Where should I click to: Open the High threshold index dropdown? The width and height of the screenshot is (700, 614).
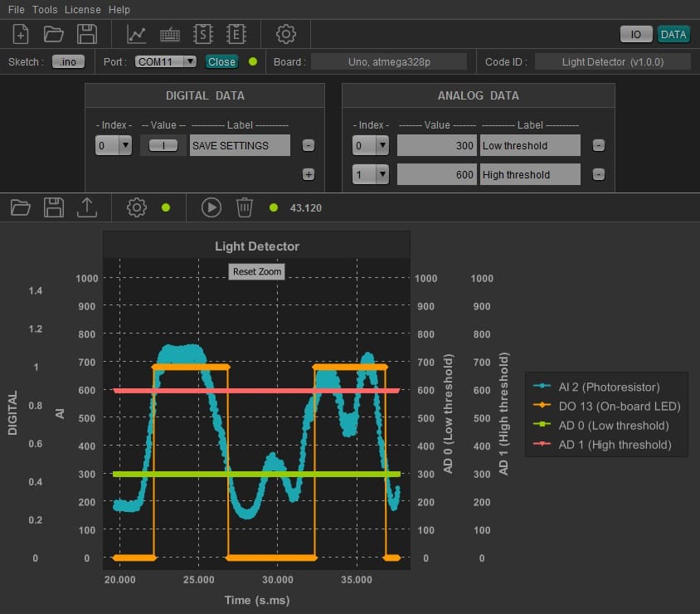pyautogui.click(x=370, y=174)
